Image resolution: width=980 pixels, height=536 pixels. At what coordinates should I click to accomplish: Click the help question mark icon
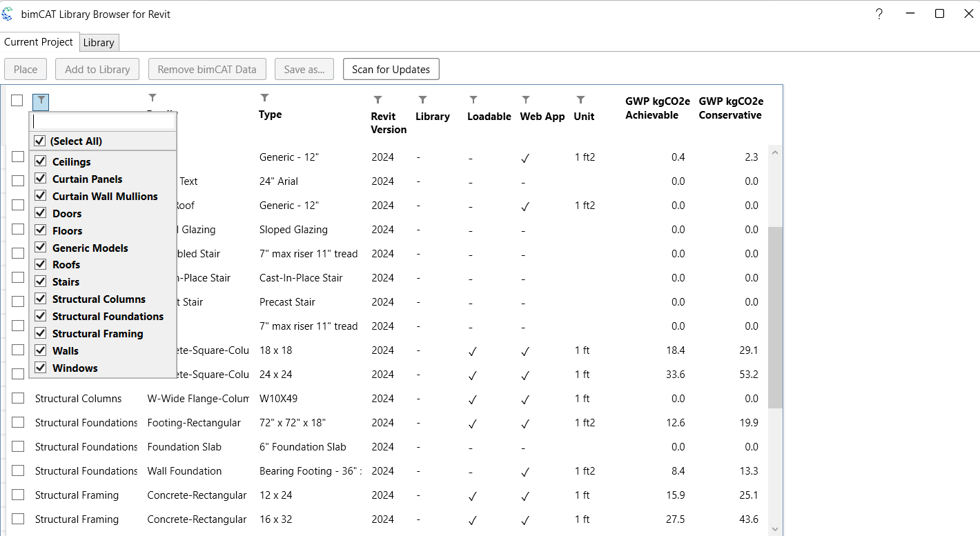[879, 14]
